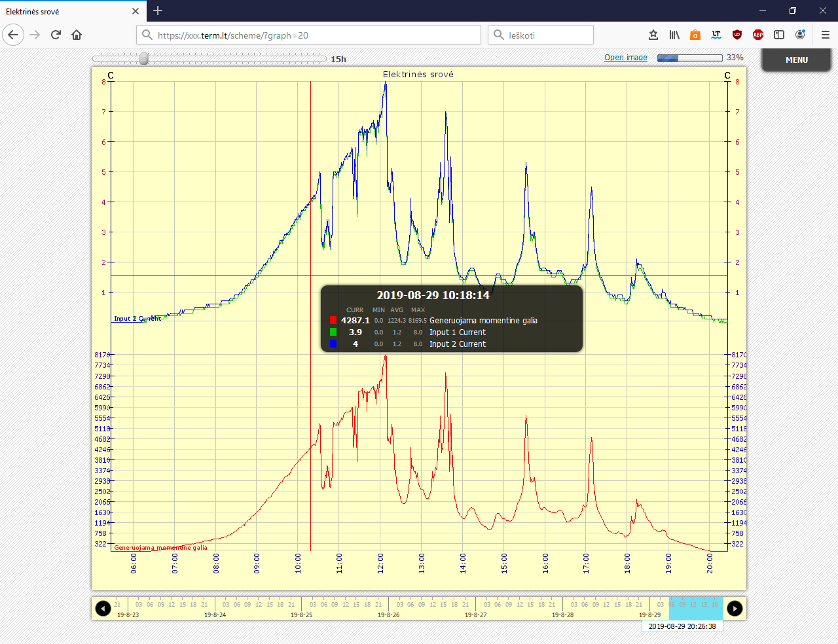Open Firefox library icon
This screenshot has height=644, width=838.
(674, 35)
